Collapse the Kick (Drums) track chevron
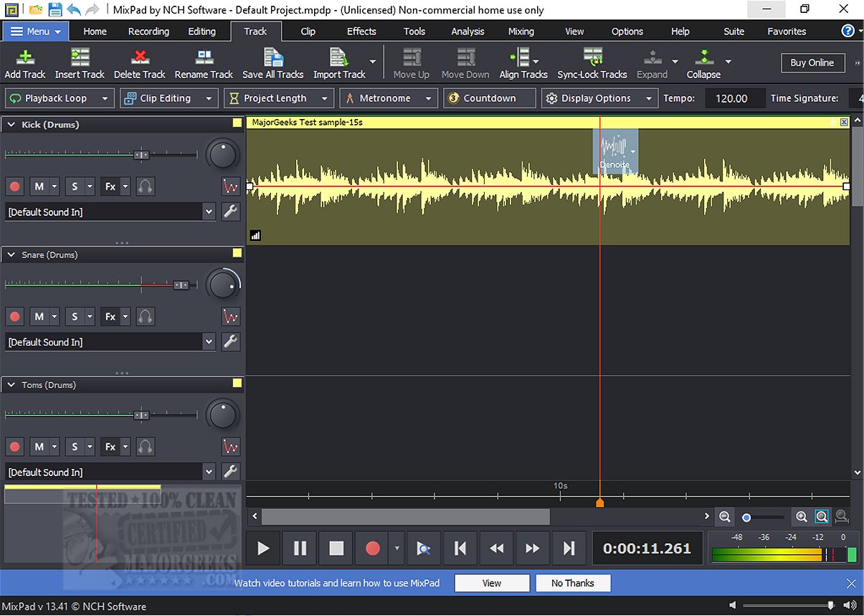This screenshot has height=616, width=864. [11, 125]
